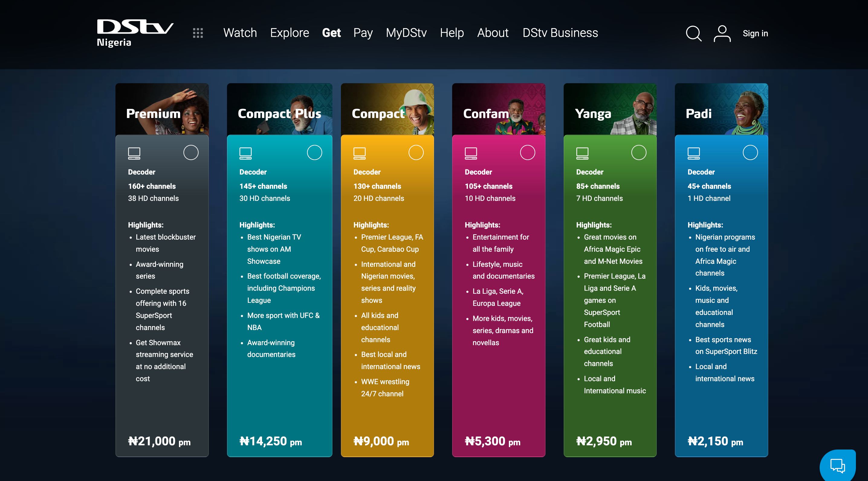This screenshot has width=868, height=481.
Task: Click the '1 HD channel' text
Action: (709, 198)
